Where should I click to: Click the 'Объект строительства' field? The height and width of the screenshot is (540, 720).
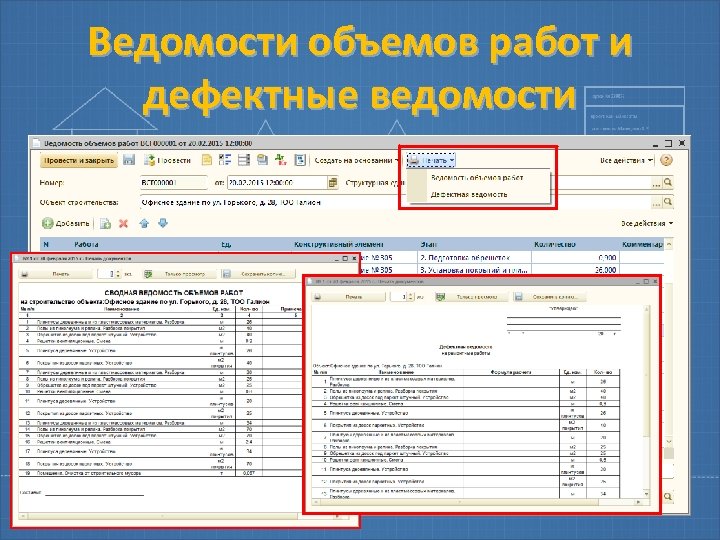(x=395, y=202)
